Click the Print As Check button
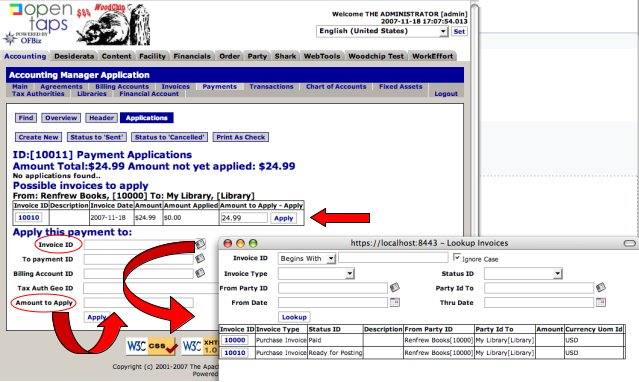 click(241, 137)
